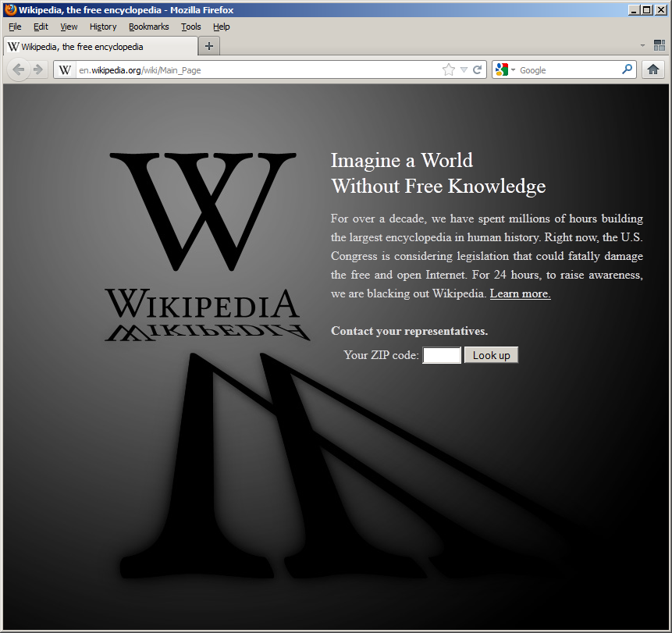
Task: Click the 'Imagine a World' heading text
Action: click(402, 160)
